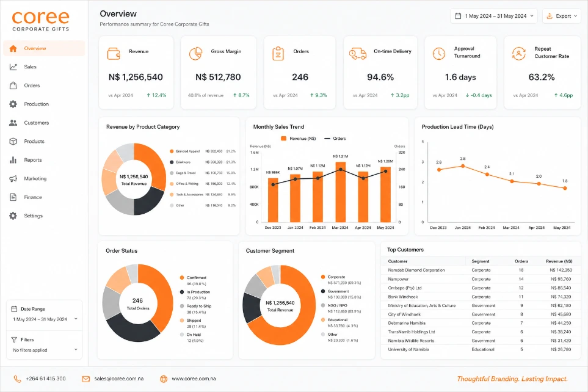The width and height of the screenshot is (588, 392).
Task: Click the N$ 1,256,540 revenue value
Action: coord(136,78)
